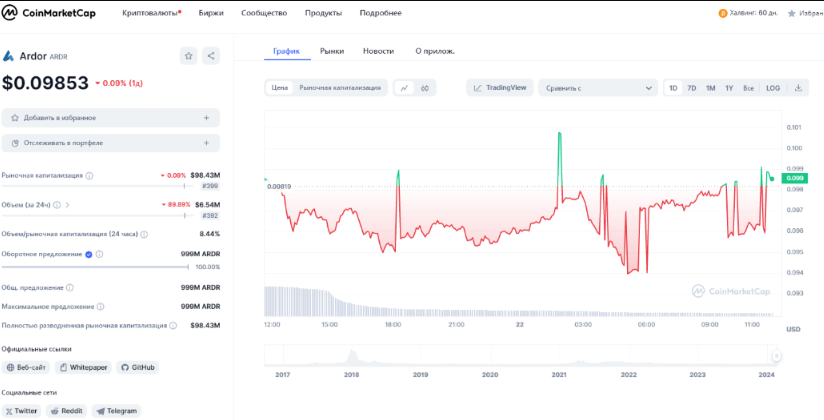Toggle LOG scale on chart
The width and height of the screenshot is (824, 420).
[773, 88]
